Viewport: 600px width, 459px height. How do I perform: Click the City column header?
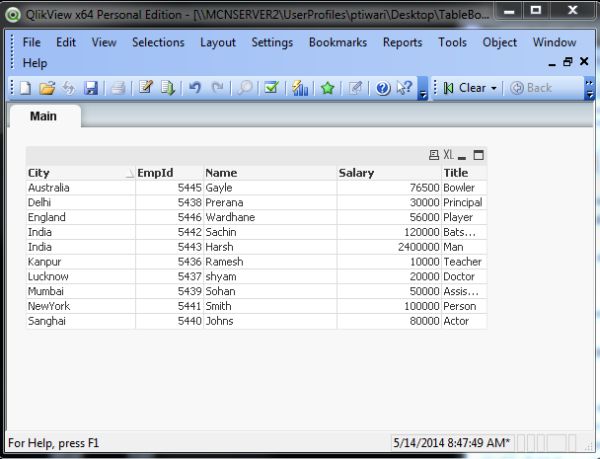pyautogui.click(x=80, y=173)
